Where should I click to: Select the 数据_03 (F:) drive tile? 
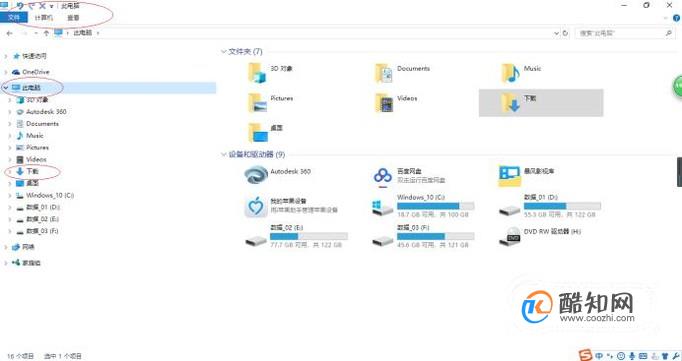pos(423,236)
